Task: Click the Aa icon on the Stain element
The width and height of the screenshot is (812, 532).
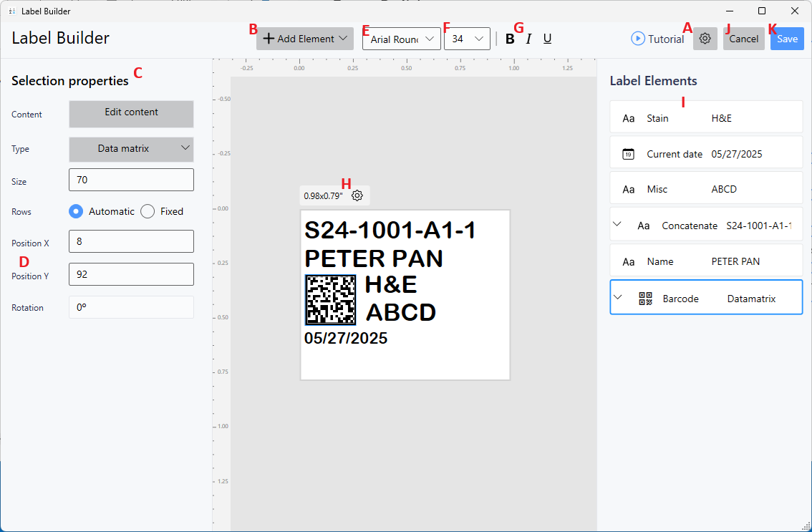Action: pyautogui.click(x=628, y=117)
